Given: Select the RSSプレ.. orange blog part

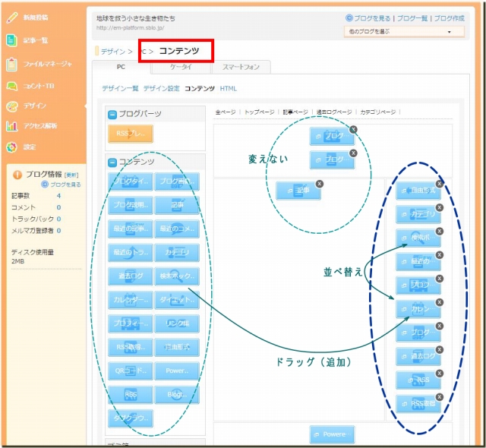Looking at the screenshot, I should (131, 134).
